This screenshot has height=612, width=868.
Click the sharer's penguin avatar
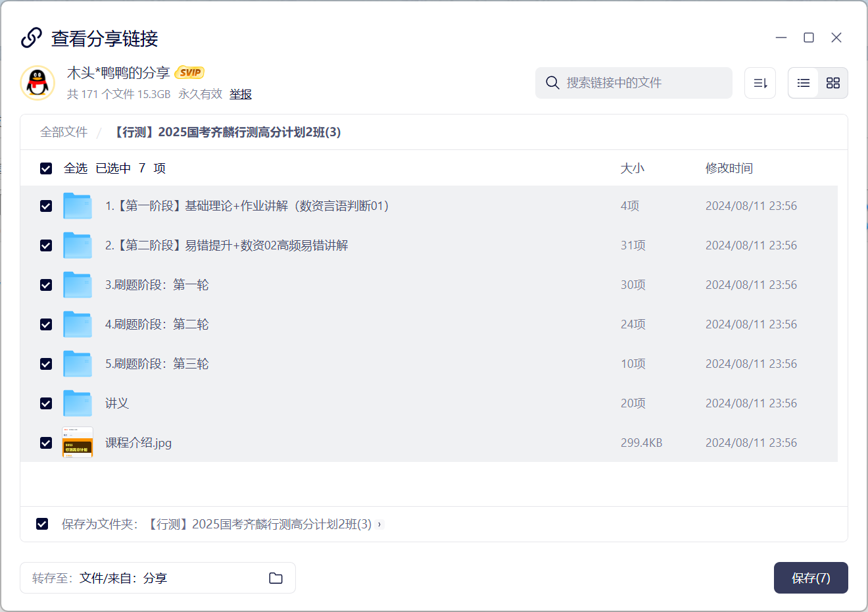click(x=37, y=83)
